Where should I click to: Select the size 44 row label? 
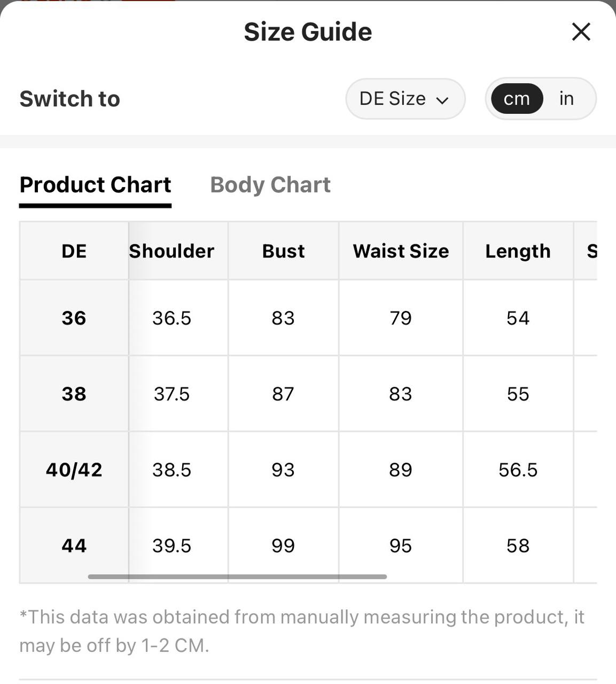click(74, 546)
